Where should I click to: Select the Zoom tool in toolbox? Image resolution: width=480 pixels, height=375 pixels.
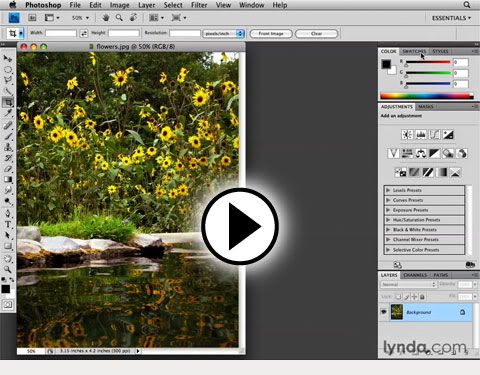pos(8,269)
